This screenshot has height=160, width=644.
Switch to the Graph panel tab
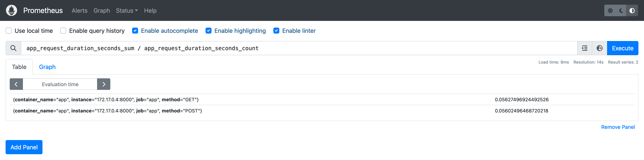tap(47, 67)
